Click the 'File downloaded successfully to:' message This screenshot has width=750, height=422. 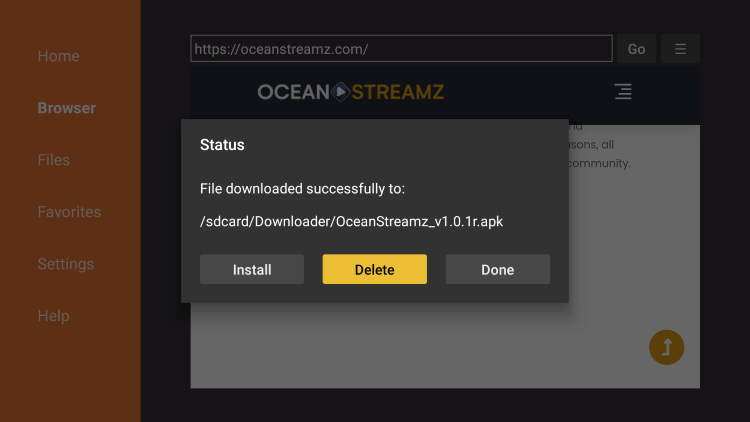coord(302,189)
